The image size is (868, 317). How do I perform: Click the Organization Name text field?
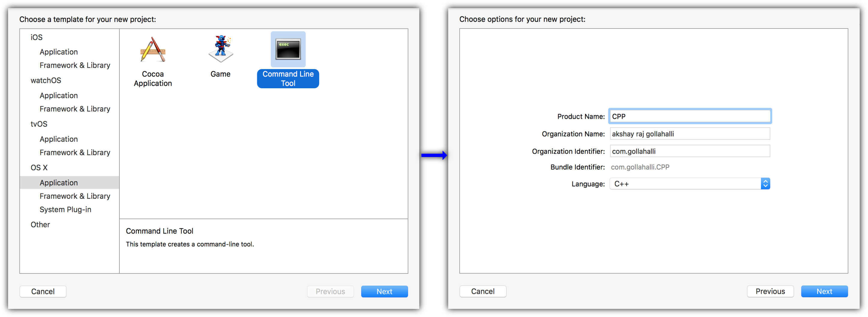click(690, 134)
